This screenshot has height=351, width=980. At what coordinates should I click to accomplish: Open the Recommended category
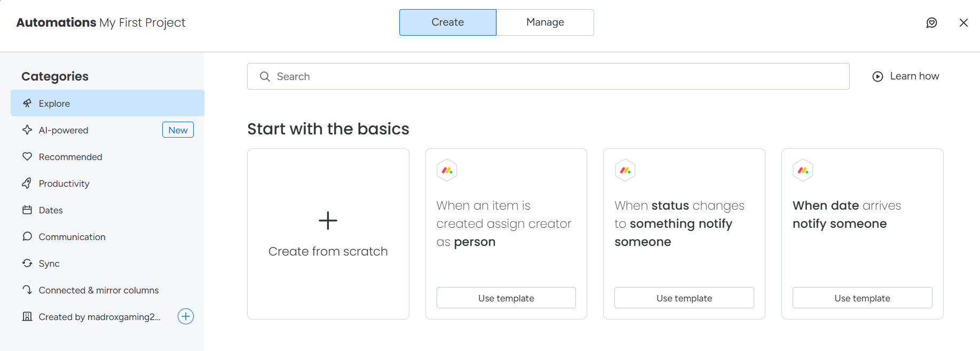click(x=107, y=156)
